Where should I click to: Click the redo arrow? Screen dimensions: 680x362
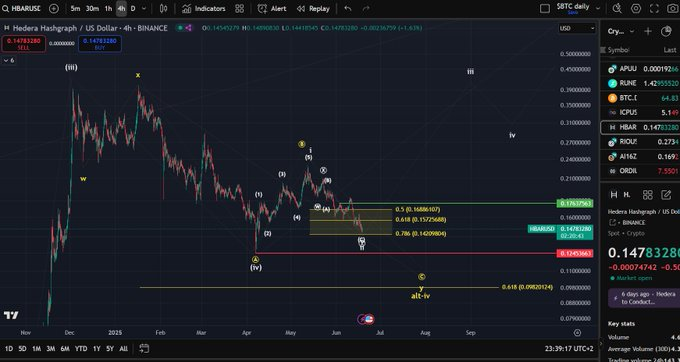366,9
